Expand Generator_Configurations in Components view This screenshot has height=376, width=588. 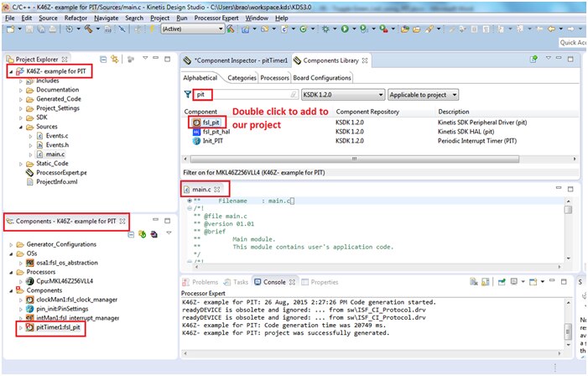coord(11,244)
